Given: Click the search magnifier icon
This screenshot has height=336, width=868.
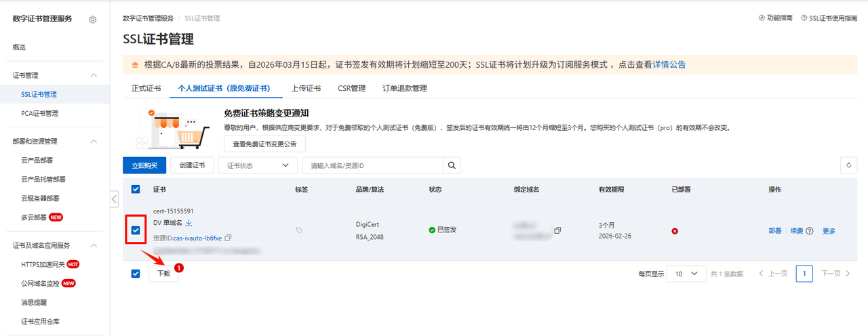Looking at the screenshot, I should [452, 166].
